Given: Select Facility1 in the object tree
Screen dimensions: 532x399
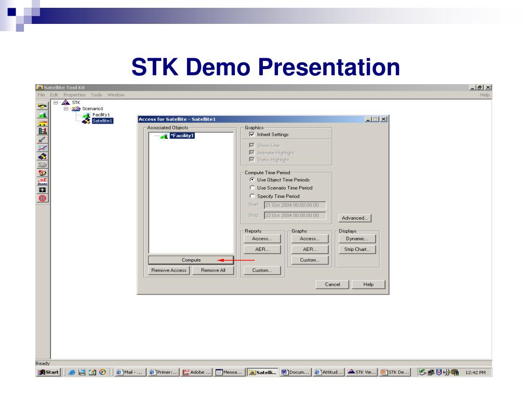Looking at the screenshot, I should 101,115.
